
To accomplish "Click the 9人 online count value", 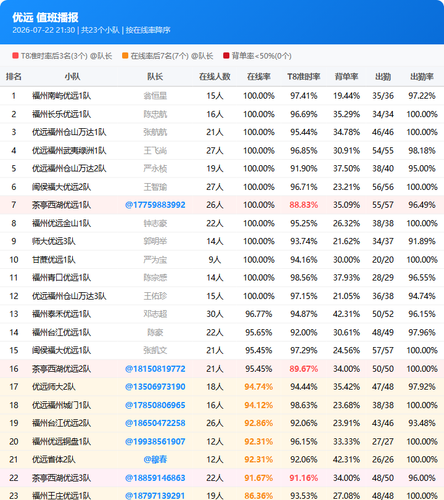I will click(215, 259).
